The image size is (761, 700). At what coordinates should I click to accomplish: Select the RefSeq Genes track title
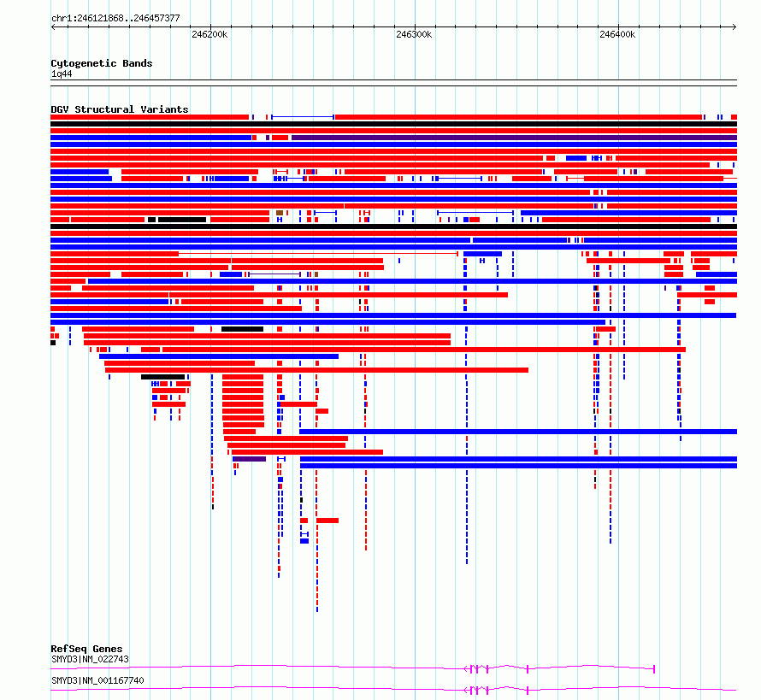86,649
